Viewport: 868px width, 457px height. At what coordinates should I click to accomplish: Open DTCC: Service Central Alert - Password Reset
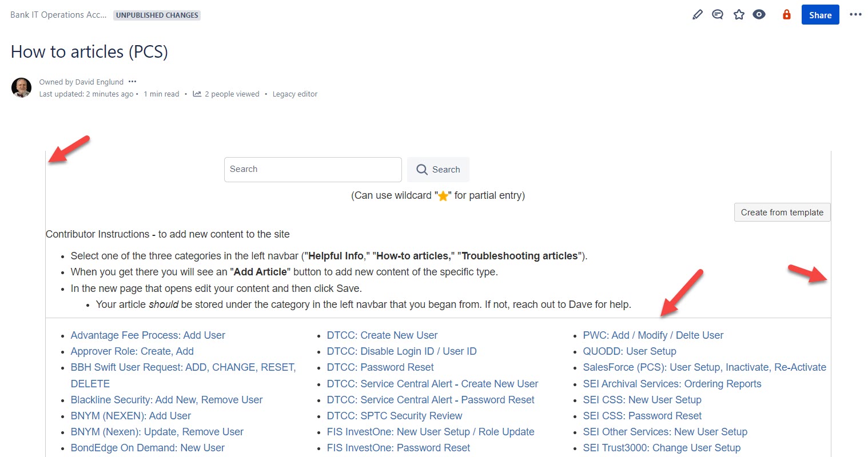[431, 400]
